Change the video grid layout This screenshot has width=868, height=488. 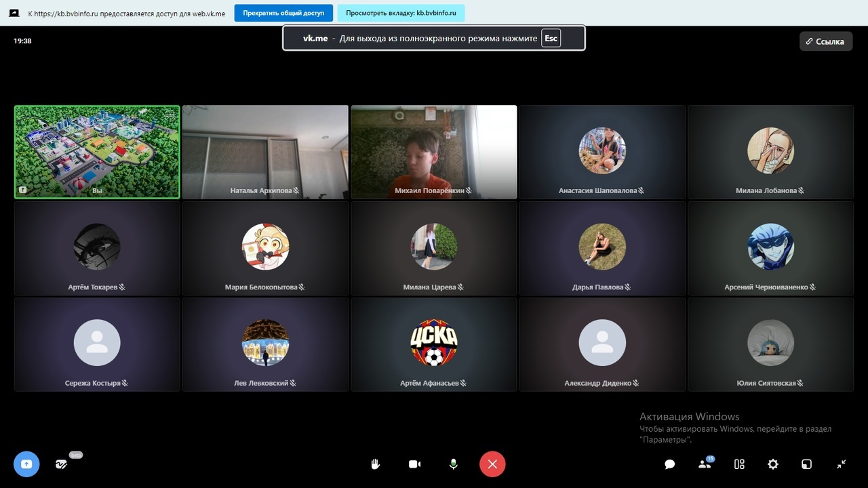click(739, 464)
